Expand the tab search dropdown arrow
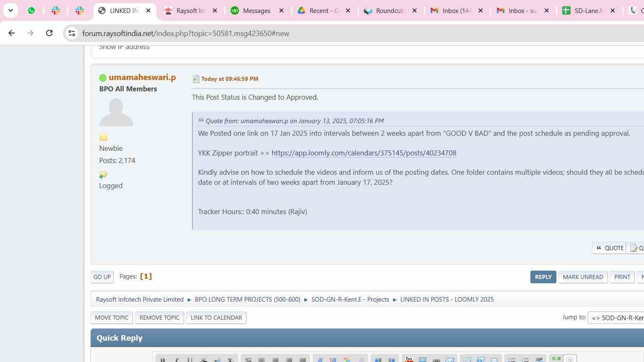Viewport: 644px width, 362px height. pyautogui.click(x=10, y=10)
